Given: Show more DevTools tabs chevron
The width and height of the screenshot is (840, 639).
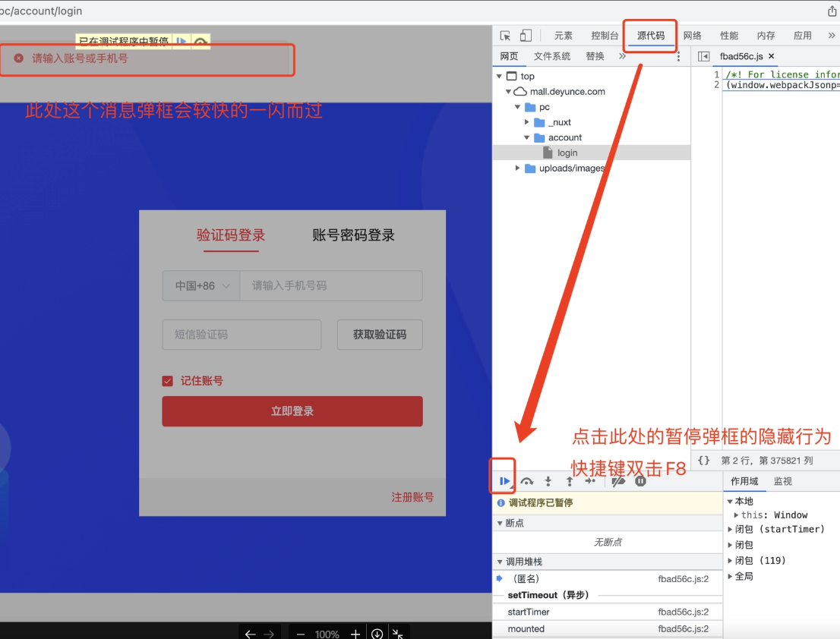Looking at the screenshot, I should point(831,36).
